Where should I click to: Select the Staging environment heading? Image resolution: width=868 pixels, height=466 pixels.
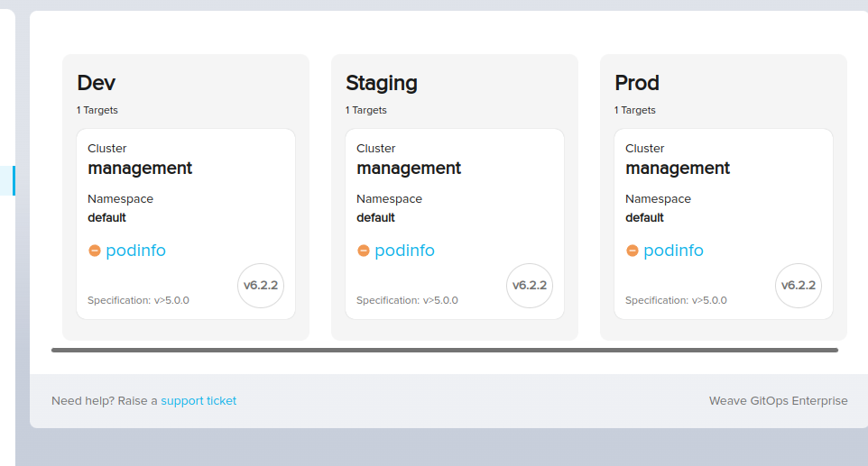382,83
